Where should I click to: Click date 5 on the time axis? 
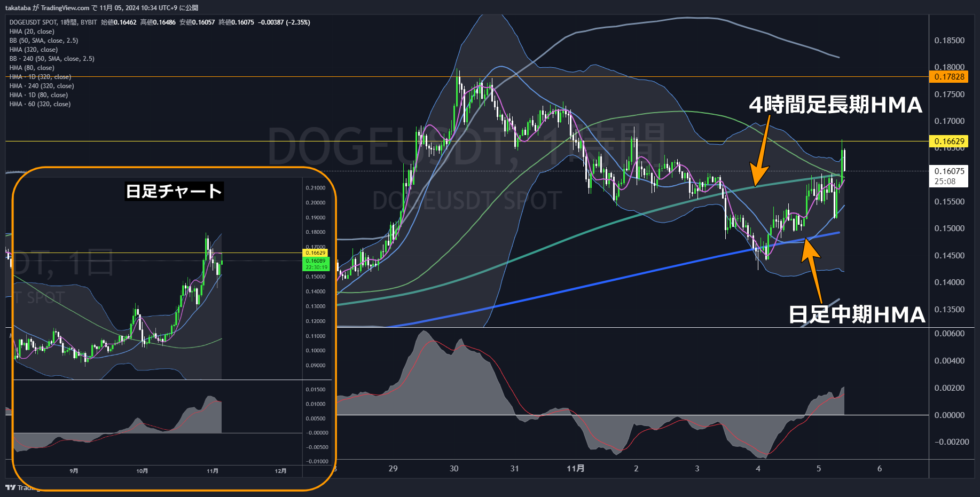pyautogui.click(x=819, y=469)
